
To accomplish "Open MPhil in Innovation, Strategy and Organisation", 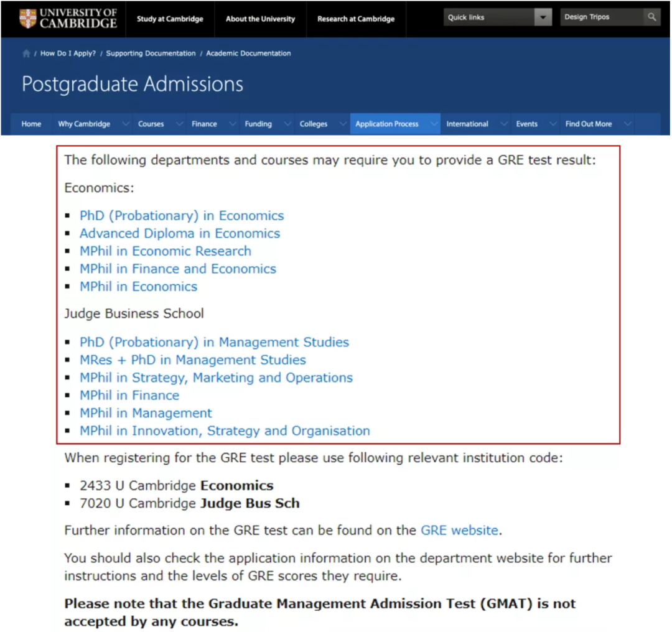I will click(225, 431).
